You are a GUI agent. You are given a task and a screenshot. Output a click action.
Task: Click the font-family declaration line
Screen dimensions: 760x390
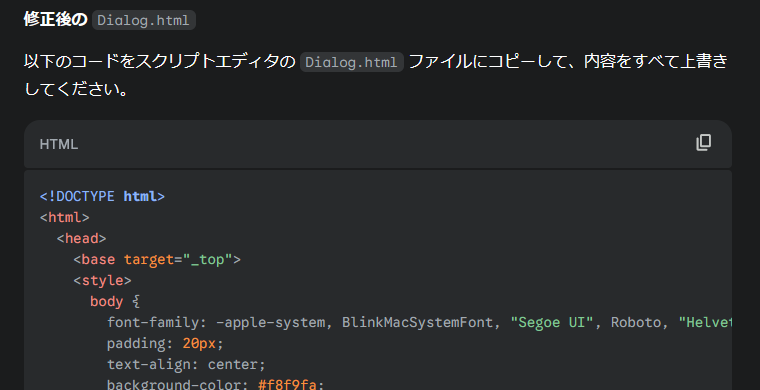[x=419, y=322]
